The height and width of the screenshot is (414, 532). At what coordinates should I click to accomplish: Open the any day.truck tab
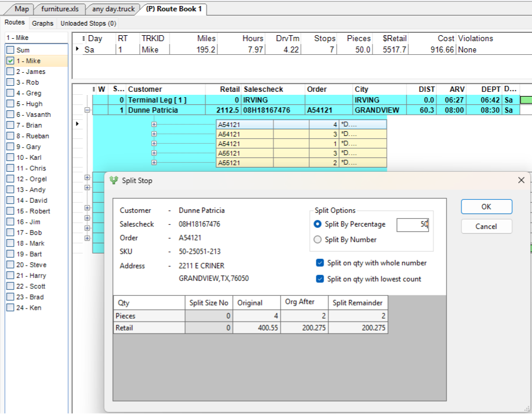pyautogui.click(x=113, y=9)
